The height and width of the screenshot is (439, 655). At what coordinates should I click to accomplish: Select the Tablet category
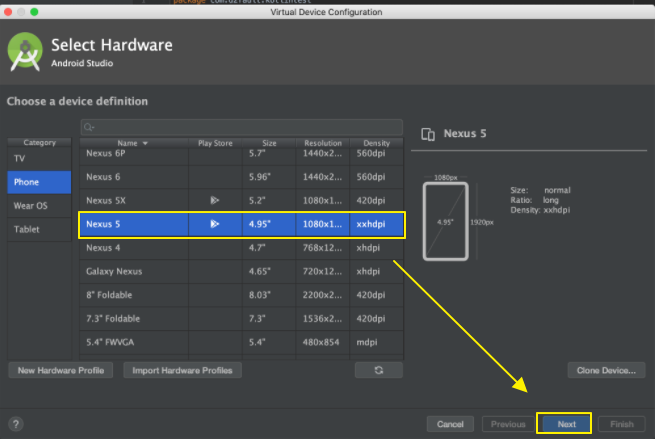(39, 229)
